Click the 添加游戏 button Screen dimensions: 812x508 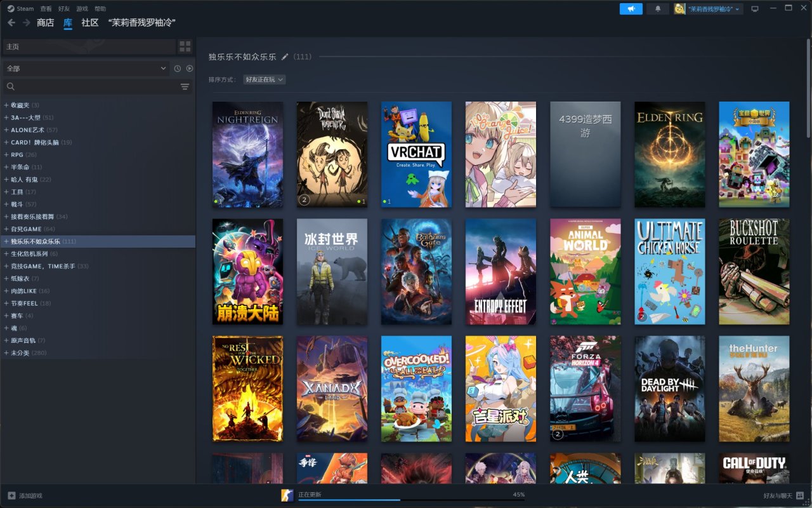25,495
